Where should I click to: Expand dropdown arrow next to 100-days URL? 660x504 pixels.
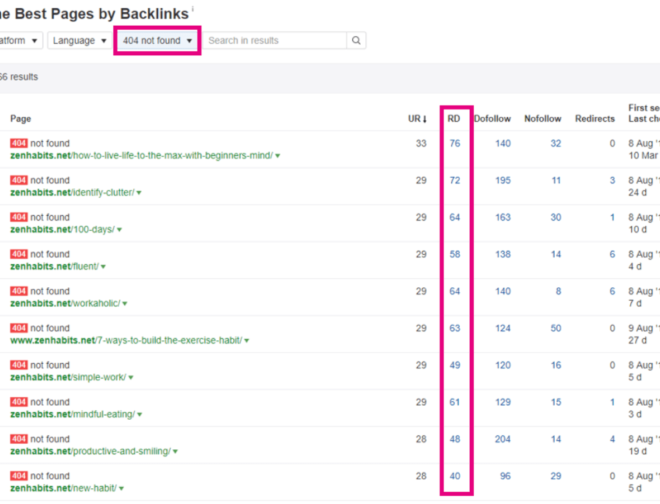coord(120,230)
